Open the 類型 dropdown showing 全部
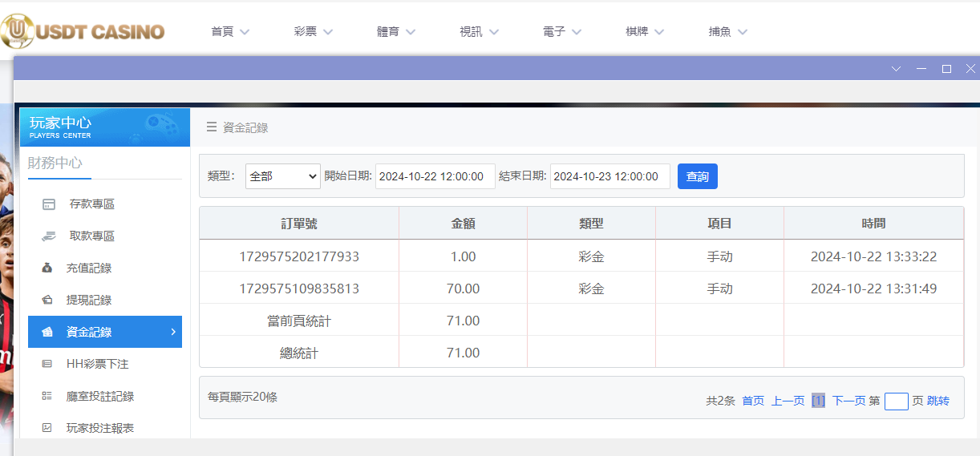Screen dimensions: 980x456 [x=282, y=176]
